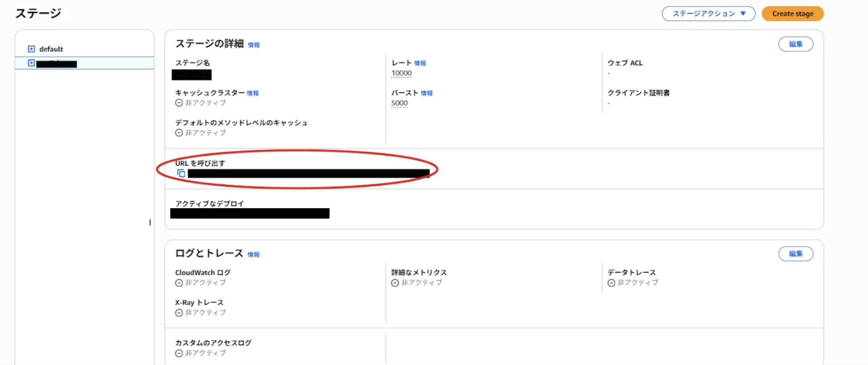Click 編集 in ログとトレース panel
The height and width of the screenshot is (365, 868).
(x=795, y=253)
